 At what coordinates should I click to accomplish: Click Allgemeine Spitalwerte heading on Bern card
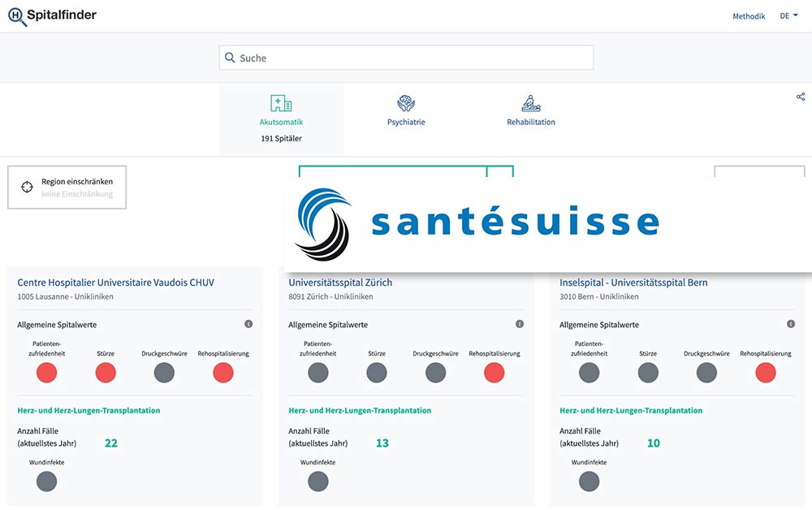point(599,325)
